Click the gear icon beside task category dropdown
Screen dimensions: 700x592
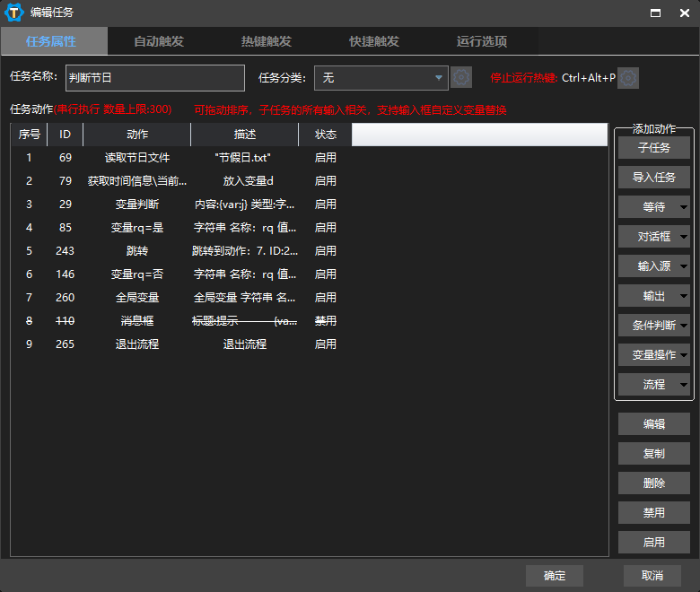point(460,78)
